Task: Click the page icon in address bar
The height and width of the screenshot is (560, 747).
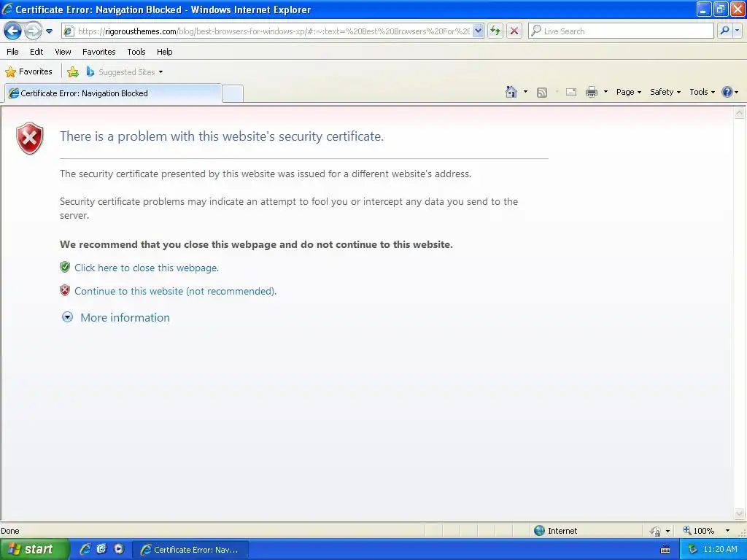Action: click(69, 31)
